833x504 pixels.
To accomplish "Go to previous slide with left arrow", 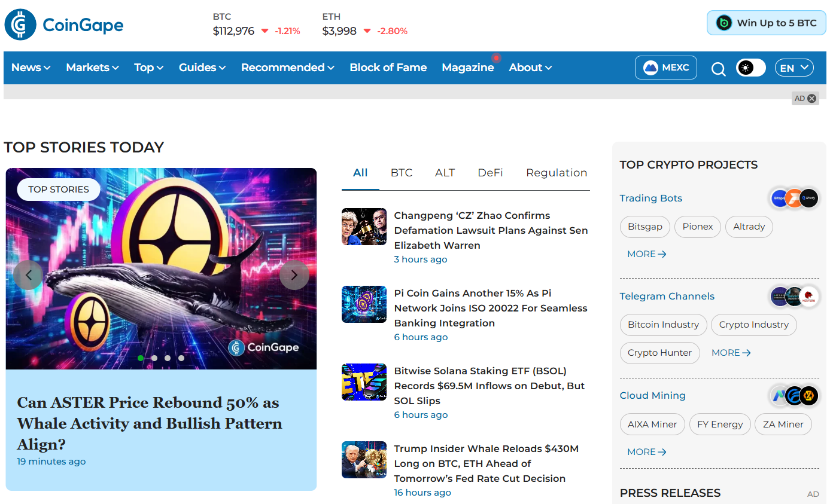I will click(x=28, y=275).
